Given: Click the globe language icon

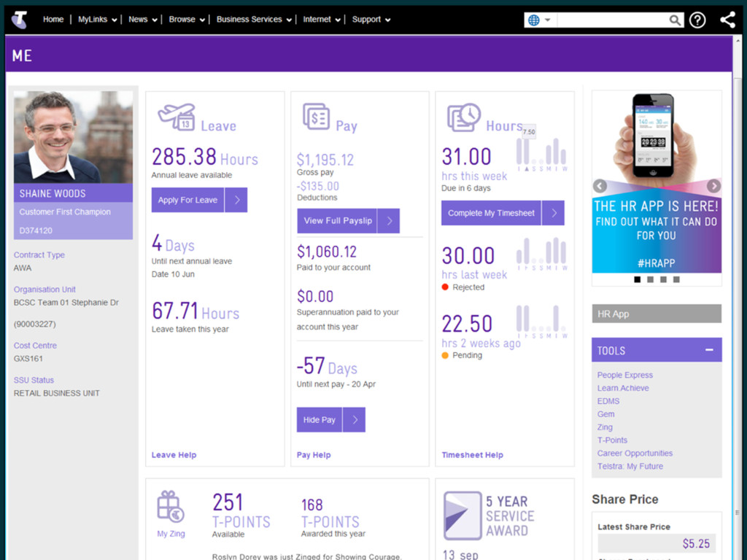Looking at the screenshot, I should [533, 20].
